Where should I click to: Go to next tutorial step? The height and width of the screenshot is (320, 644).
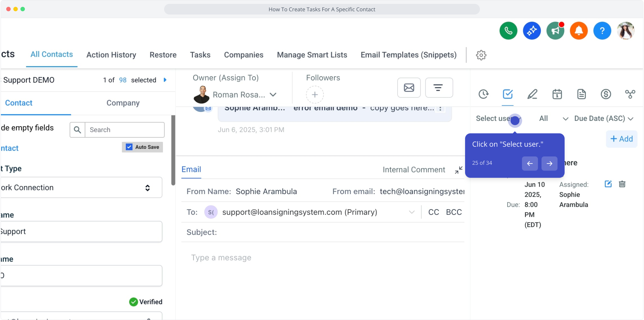tap(549, 164)
